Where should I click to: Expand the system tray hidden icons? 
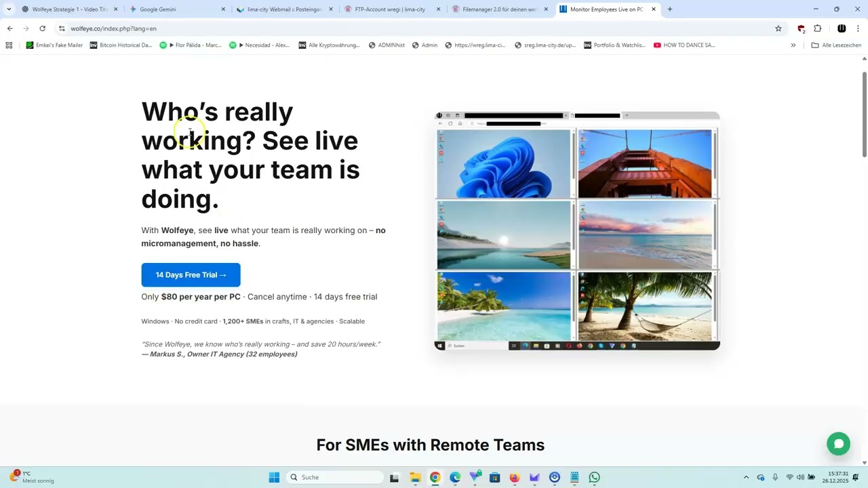click(747, 477)
